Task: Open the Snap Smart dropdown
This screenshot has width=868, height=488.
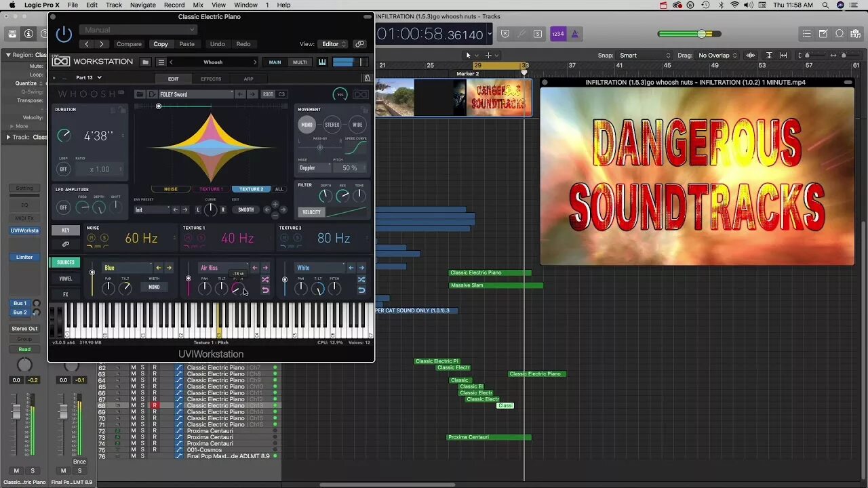Action: [x=644, y=56]
